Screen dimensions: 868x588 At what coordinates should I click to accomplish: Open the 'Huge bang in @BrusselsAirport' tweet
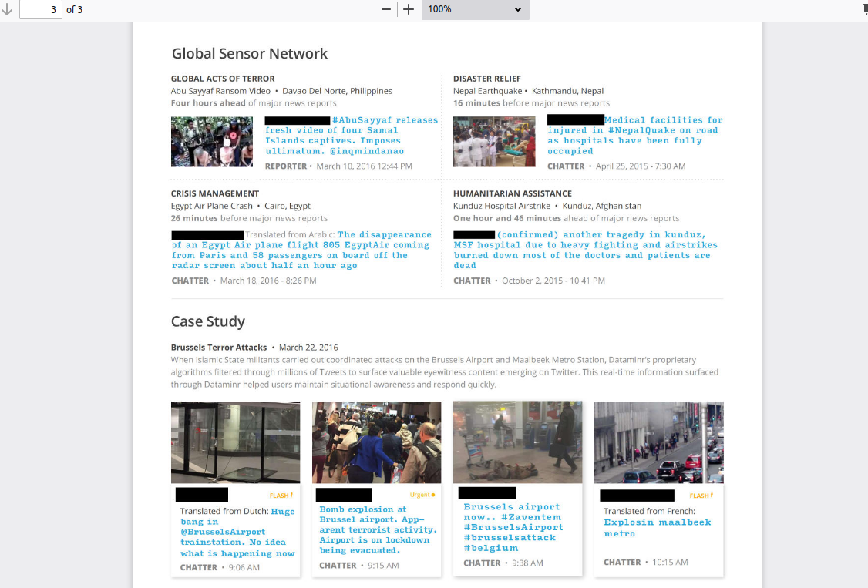[237, 533]
